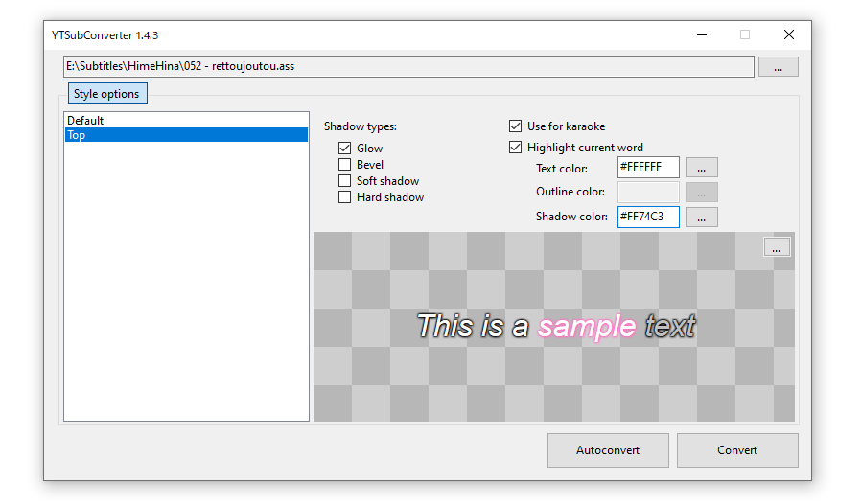
Task: Browse for subtitle file with the path's ... button
Action: coord(779,67)
